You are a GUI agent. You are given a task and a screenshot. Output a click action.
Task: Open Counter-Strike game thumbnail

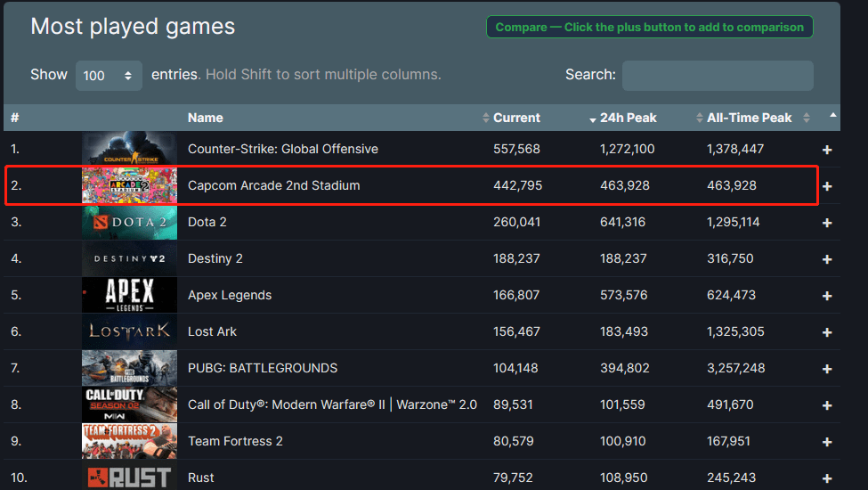pos(130,149)
